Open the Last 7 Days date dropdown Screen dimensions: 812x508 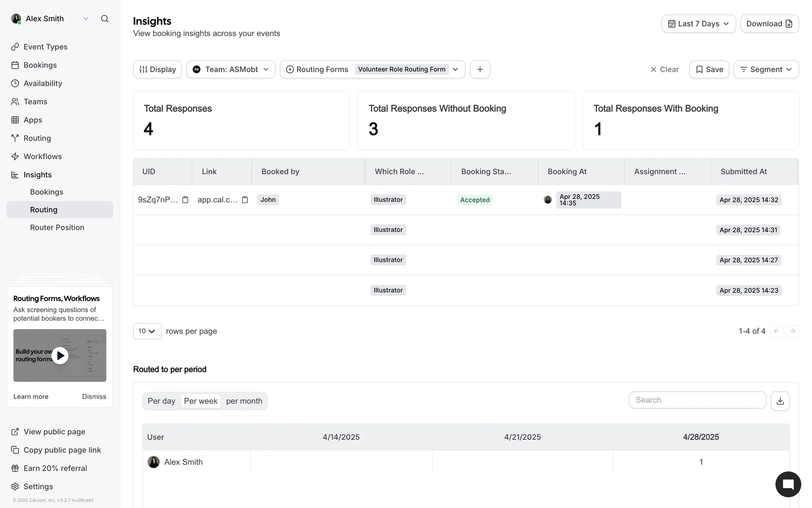point(699,24)
